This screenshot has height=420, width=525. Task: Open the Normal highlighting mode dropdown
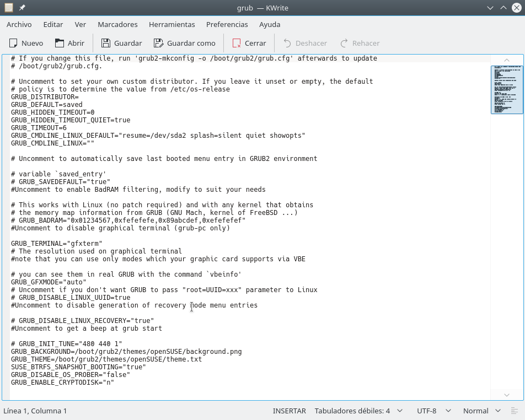pyautogui.click(x=482, y=411)
